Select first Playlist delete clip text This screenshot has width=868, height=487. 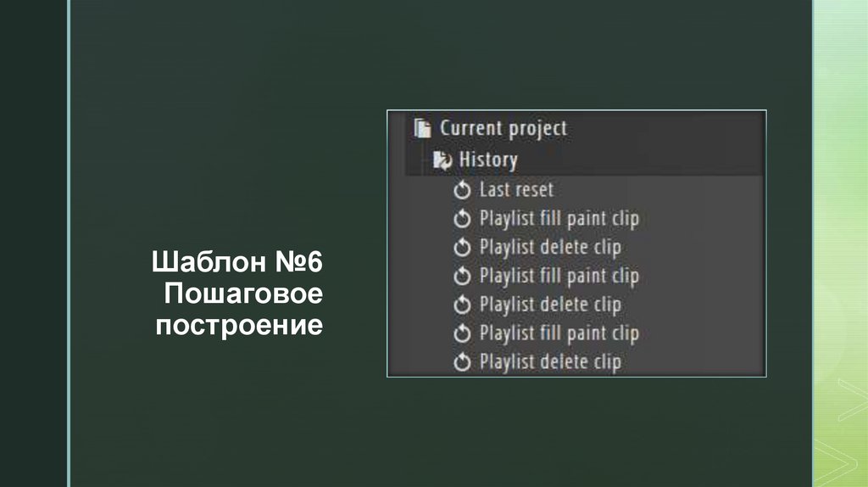click(x=550, y=248)
